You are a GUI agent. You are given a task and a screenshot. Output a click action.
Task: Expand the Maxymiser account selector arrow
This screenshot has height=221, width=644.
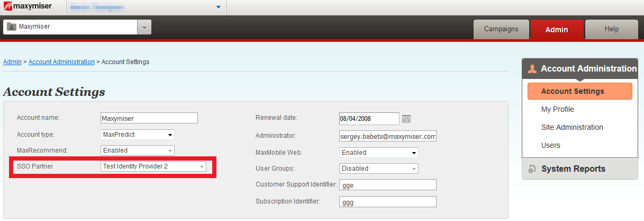point(144,27)
